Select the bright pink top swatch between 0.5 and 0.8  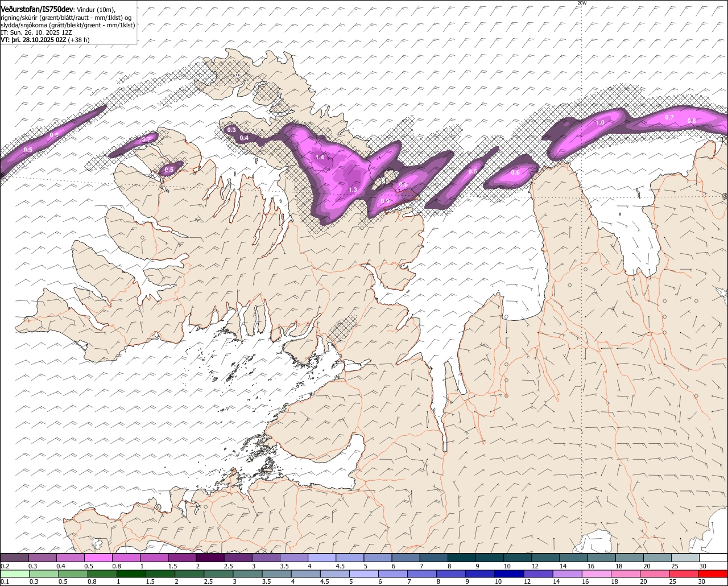[98, 558]
